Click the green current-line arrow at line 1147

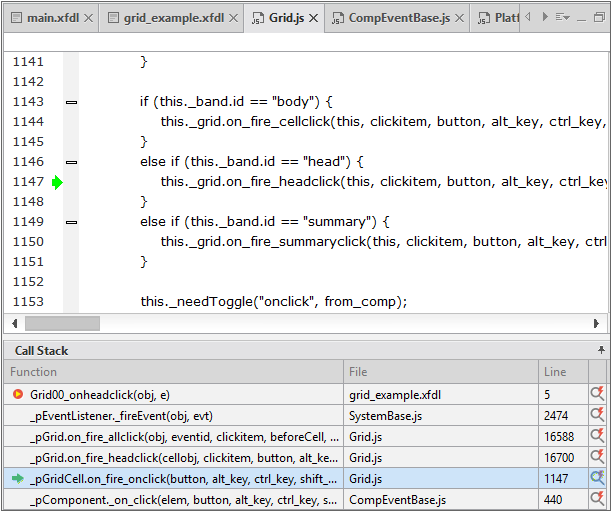pos(57,182)
